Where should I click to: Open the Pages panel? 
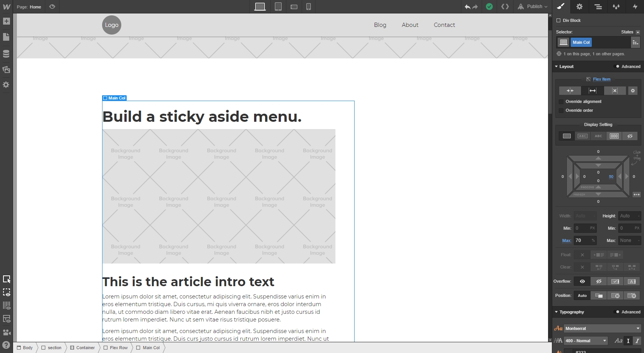pyautogui.click(x=6, y=37)
